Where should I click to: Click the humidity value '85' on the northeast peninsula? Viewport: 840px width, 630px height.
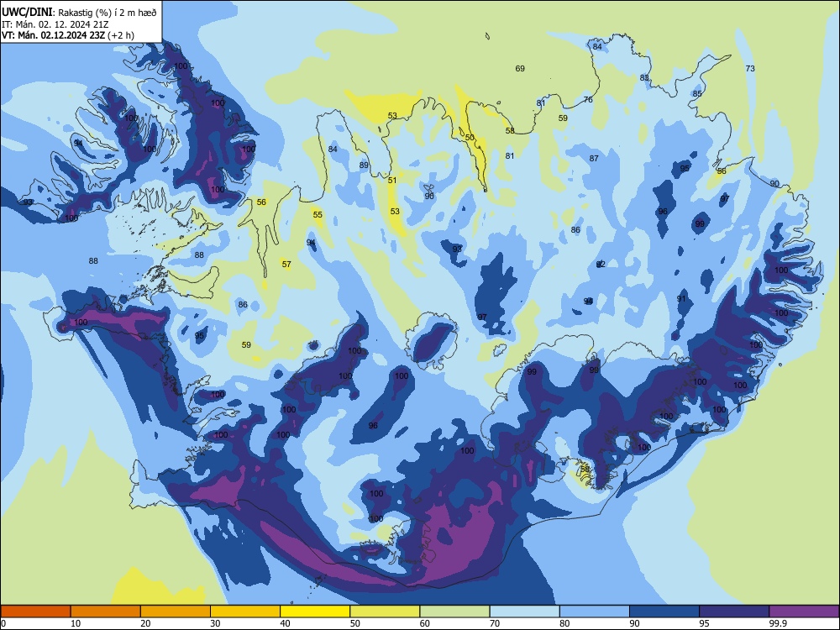(x=697, y=94)
